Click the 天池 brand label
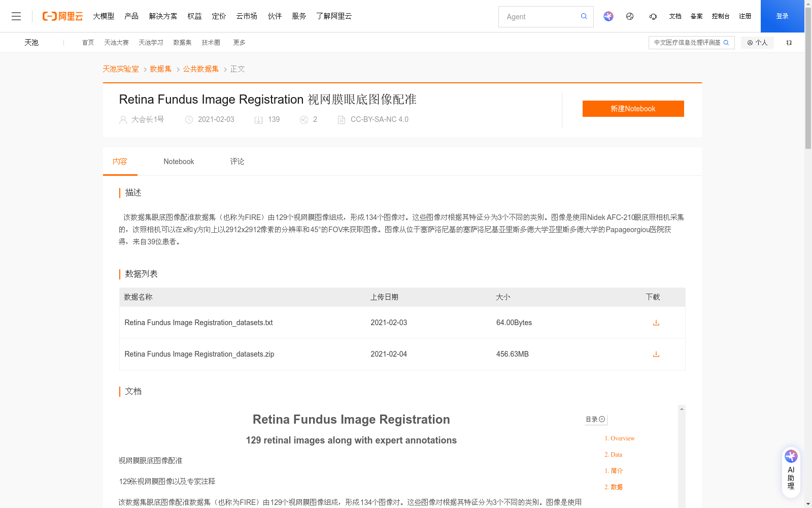Viewport: 812px width, 508px height. pyautogui.click(x=31, y=43)
